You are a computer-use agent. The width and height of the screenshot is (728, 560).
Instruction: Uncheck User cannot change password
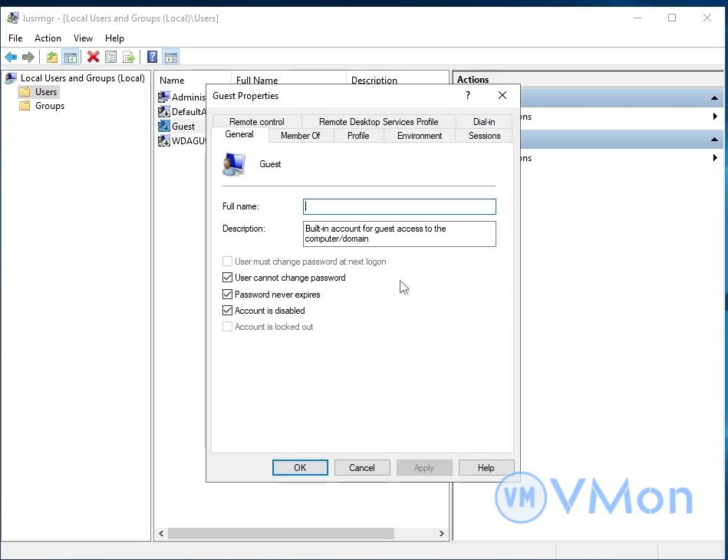coord(227,278)
